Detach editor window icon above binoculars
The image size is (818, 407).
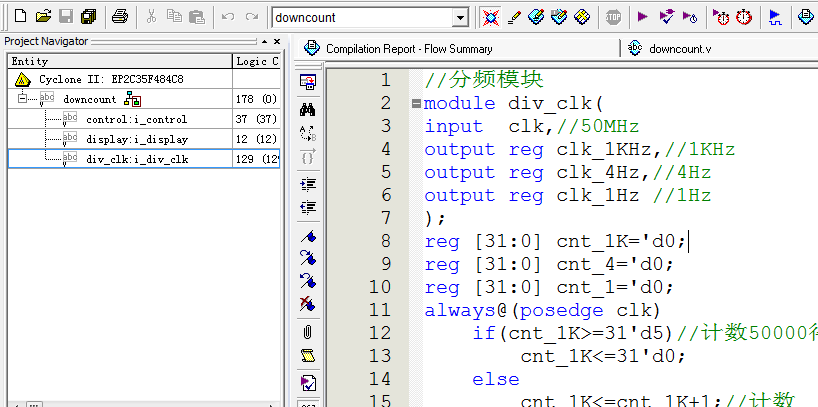point(308,81)
